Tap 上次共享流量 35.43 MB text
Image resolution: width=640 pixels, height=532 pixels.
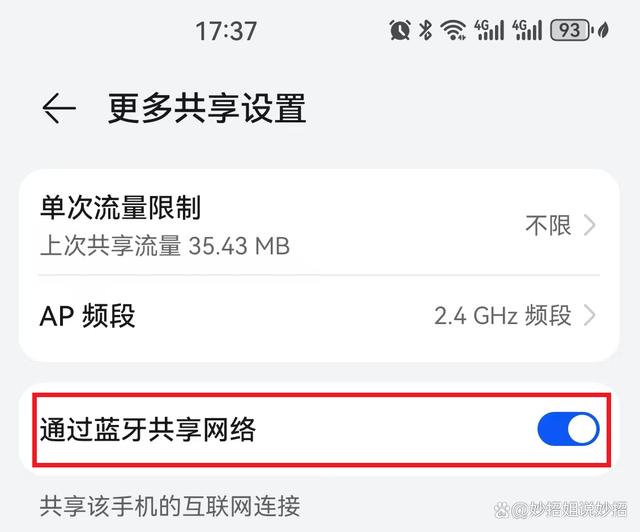click(165, 246)
